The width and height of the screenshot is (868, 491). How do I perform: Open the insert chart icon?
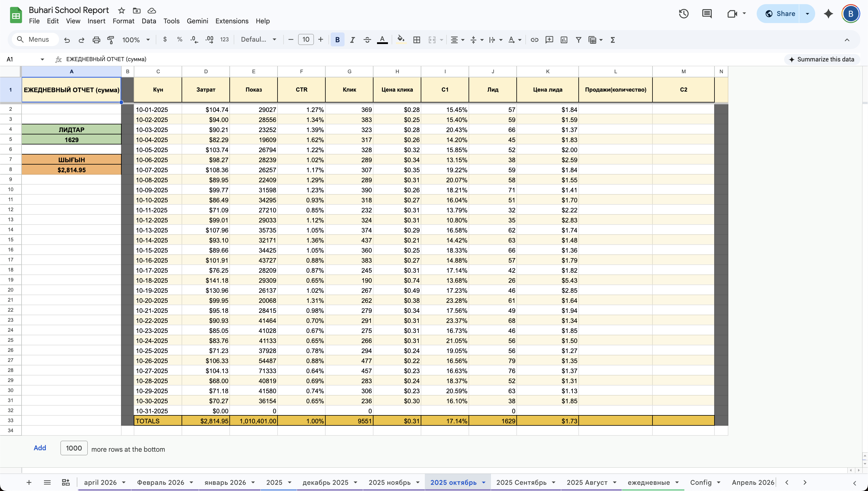[x=564, y=40]
